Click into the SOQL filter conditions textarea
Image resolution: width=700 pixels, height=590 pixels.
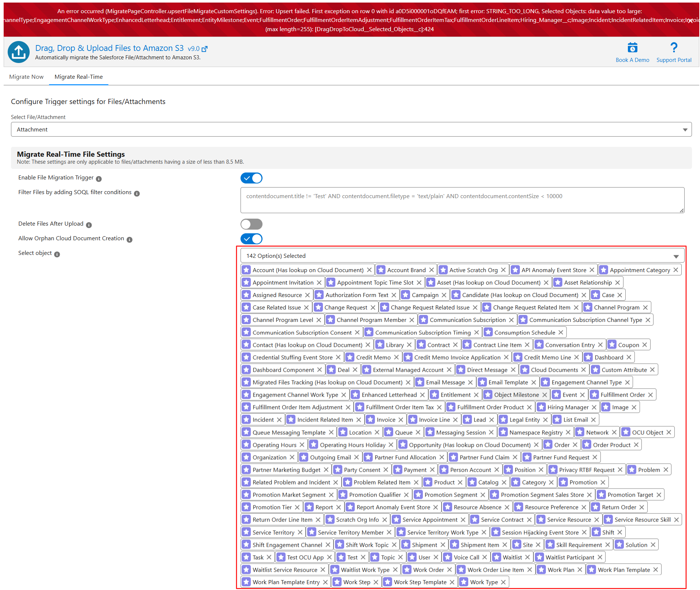click(x=462, y=200)
